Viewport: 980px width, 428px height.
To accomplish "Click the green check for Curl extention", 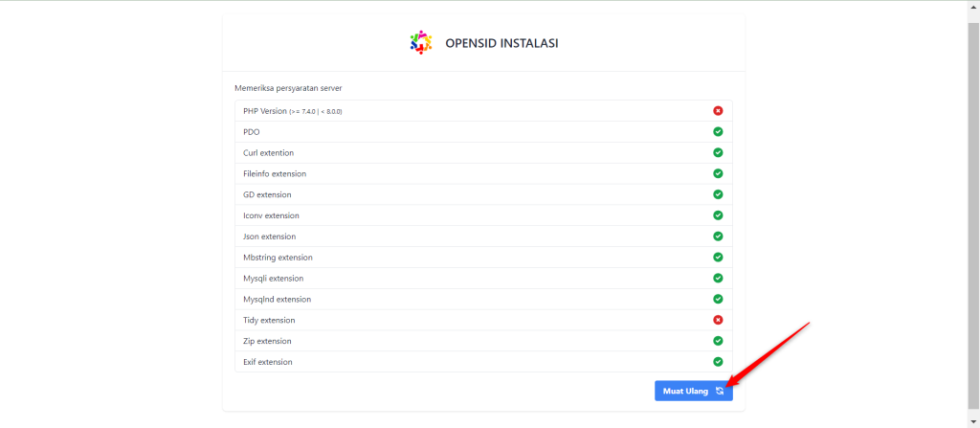I will [x=718, y=152].
